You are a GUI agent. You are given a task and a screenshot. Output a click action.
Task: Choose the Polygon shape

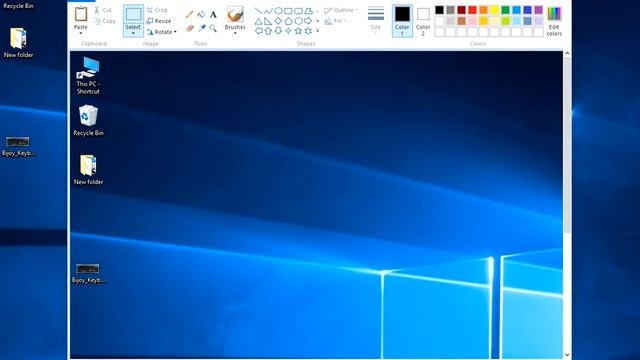coord(309,11)
